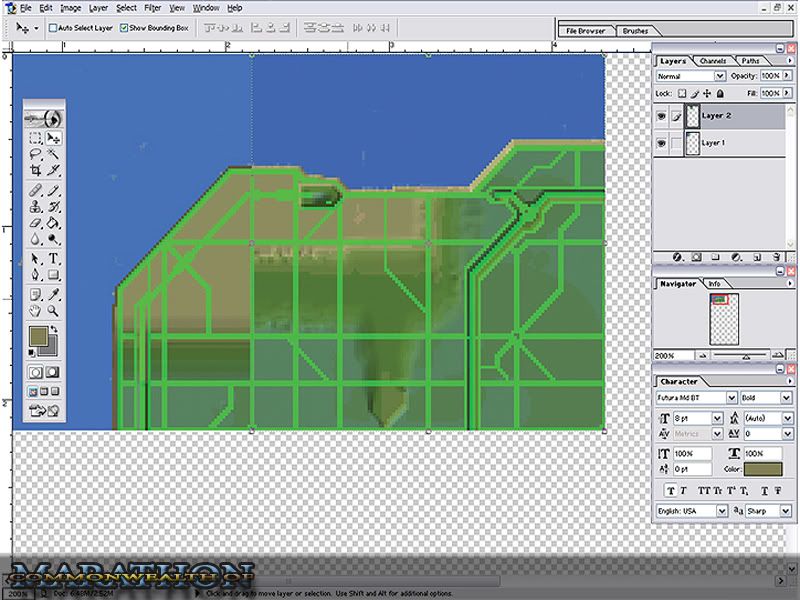This screenshot has width=800, height=600.
Task: Open the (Auto) leading dropdown
Action: tap(787, 418)
